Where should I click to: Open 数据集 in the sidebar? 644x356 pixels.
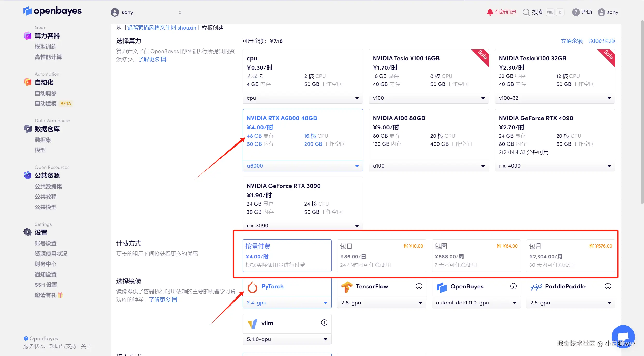43,140
